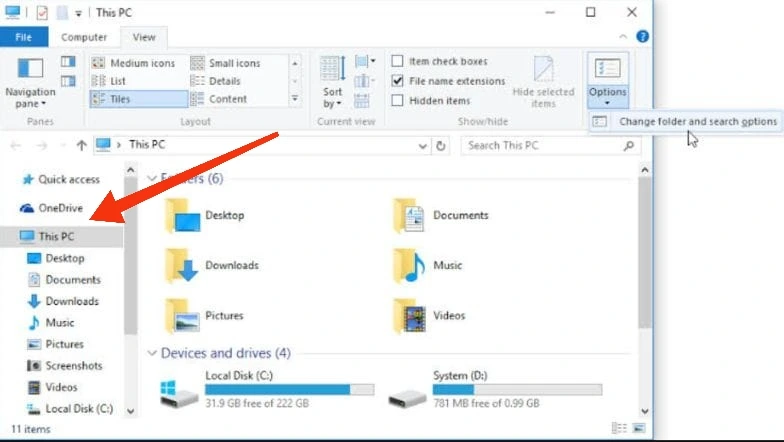Switch to details view via status bar icon
Image resolution: width=784 pixels, height=442 pixels.
pos(619,428)
